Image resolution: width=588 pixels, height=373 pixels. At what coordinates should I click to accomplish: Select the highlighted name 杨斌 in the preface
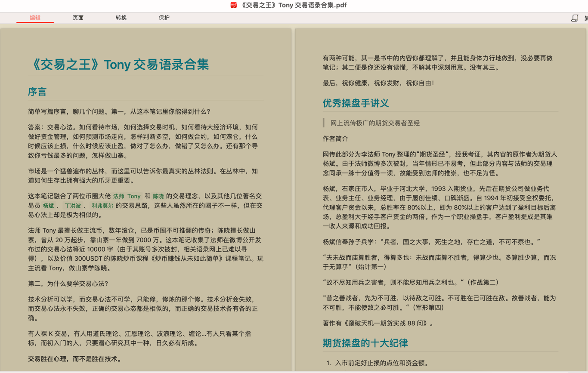48,206
